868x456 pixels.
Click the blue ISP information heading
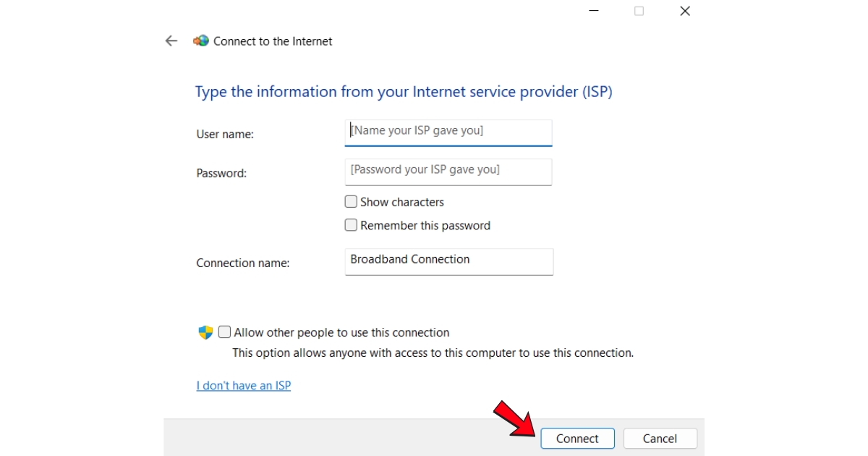click(x=404, y=92)
